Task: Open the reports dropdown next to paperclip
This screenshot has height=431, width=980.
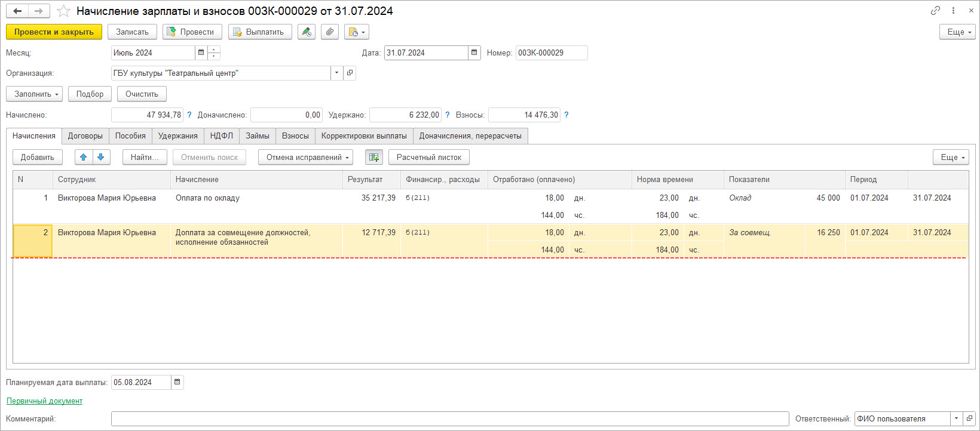Action: [357, 32]
